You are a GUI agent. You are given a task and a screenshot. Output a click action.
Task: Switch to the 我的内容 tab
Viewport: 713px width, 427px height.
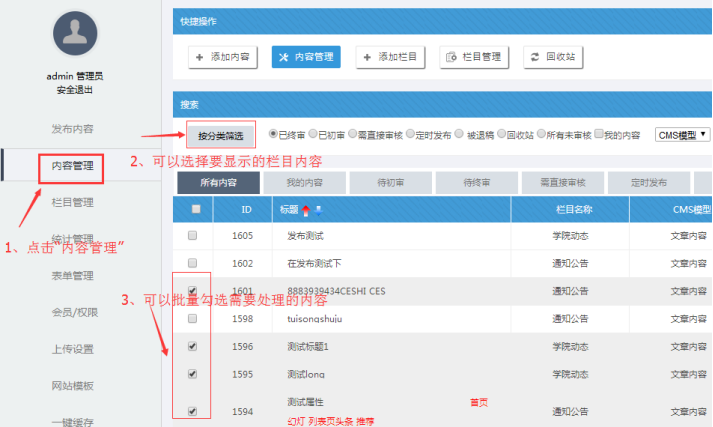(304, 183)
